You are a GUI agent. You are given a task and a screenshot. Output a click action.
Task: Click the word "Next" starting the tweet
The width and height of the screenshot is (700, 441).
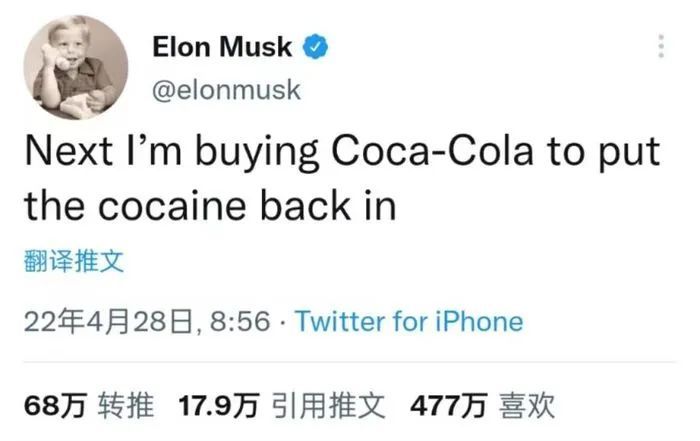[69, 151]
